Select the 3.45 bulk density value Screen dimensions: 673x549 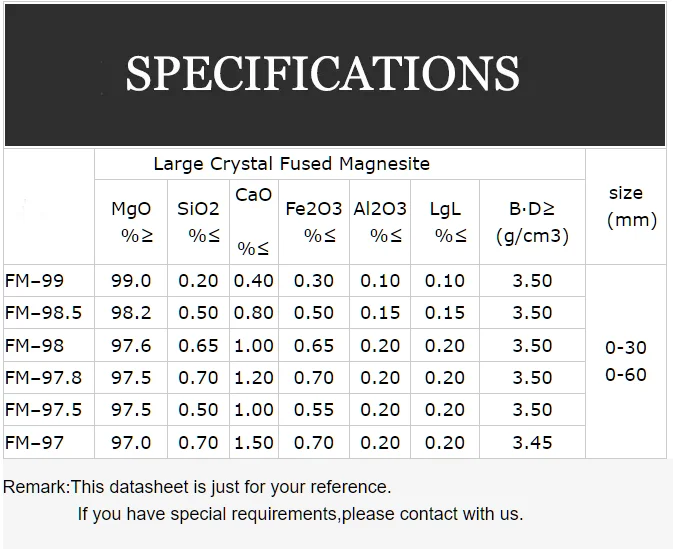point(532,442)
